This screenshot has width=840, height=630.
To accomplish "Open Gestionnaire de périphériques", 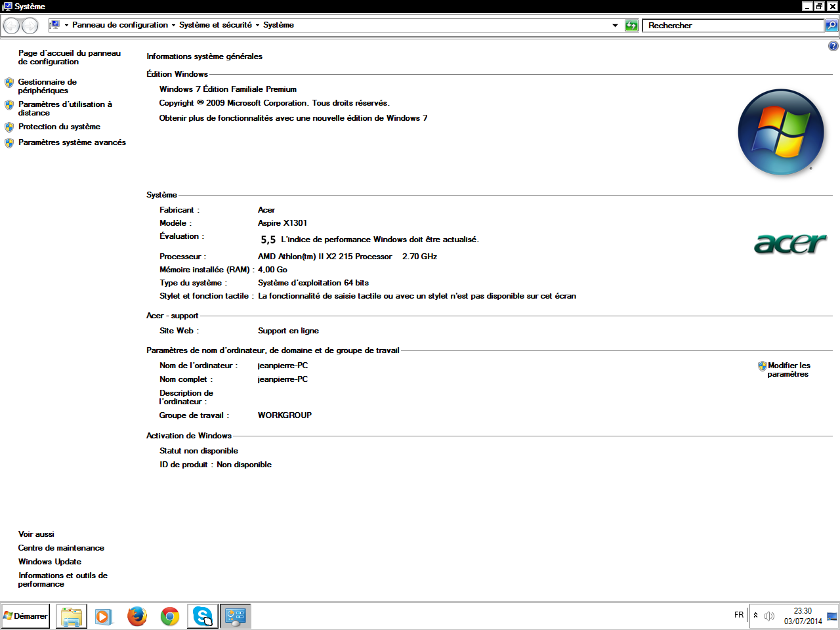I will 47,86.
